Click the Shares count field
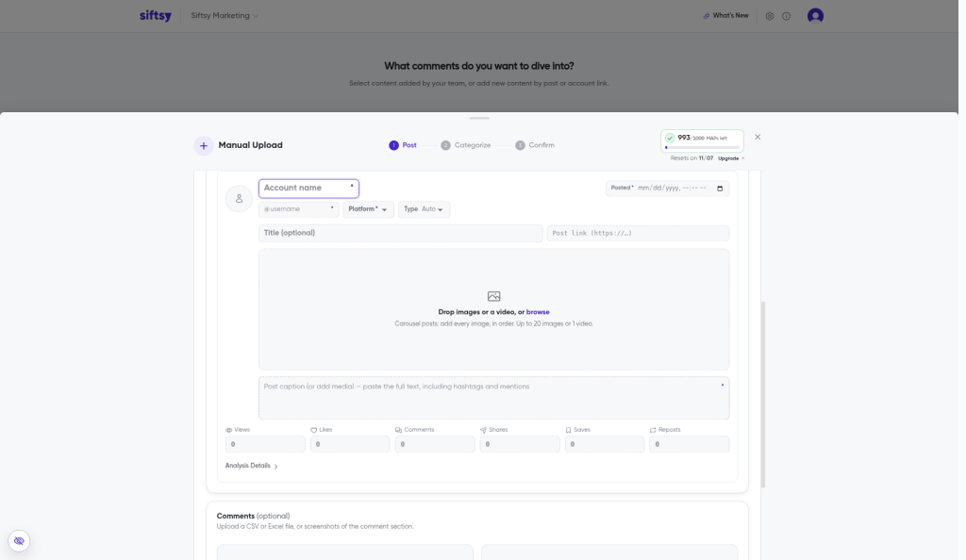The width and height of the screenshot is (966, 560). click(520, 444)
